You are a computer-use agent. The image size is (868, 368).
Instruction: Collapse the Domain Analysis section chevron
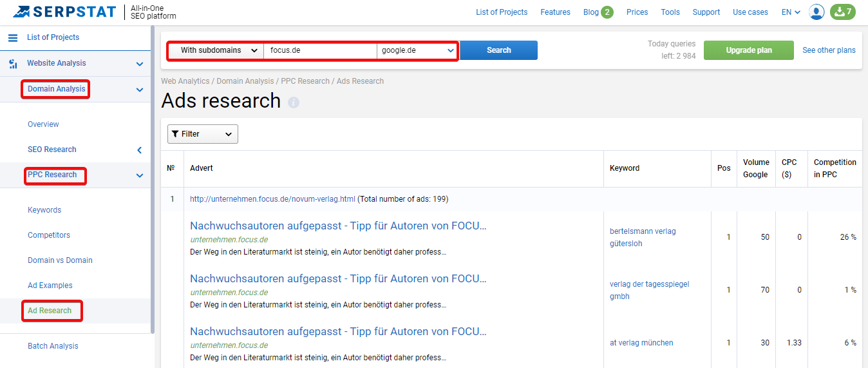coord(140,90)
